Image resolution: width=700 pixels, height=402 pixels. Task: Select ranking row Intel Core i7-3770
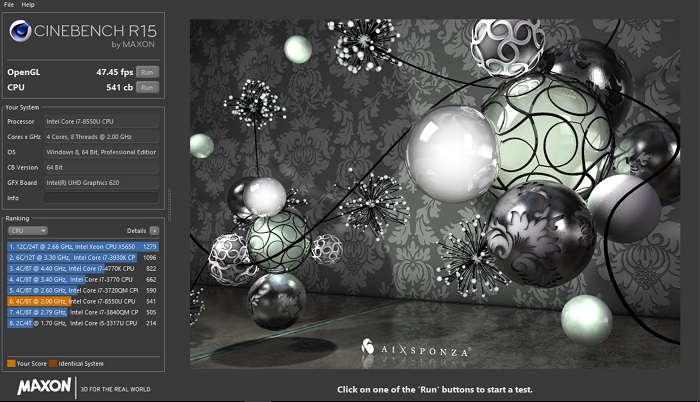83,280
